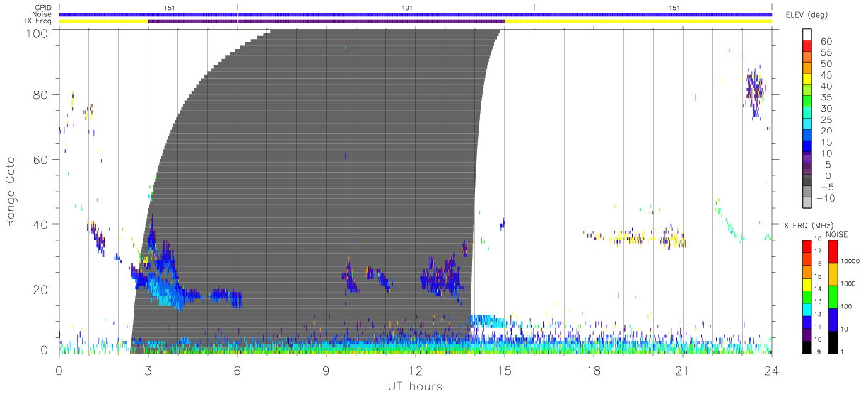Viewport: 868px width, 401px height.
Task: Click the "UT hours" x-axis title
Action: 414,387
